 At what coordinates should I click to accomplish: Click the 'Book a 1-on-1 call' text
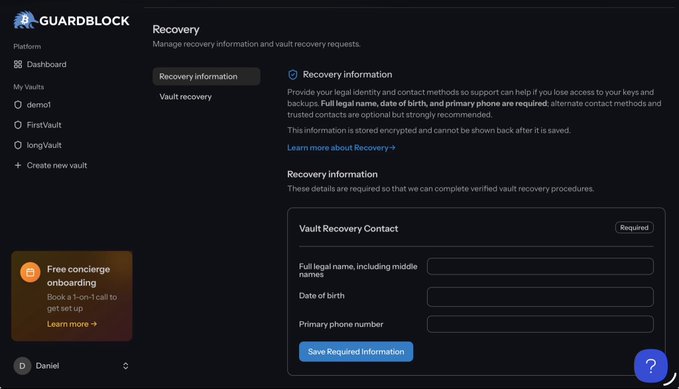pos(82,303)
